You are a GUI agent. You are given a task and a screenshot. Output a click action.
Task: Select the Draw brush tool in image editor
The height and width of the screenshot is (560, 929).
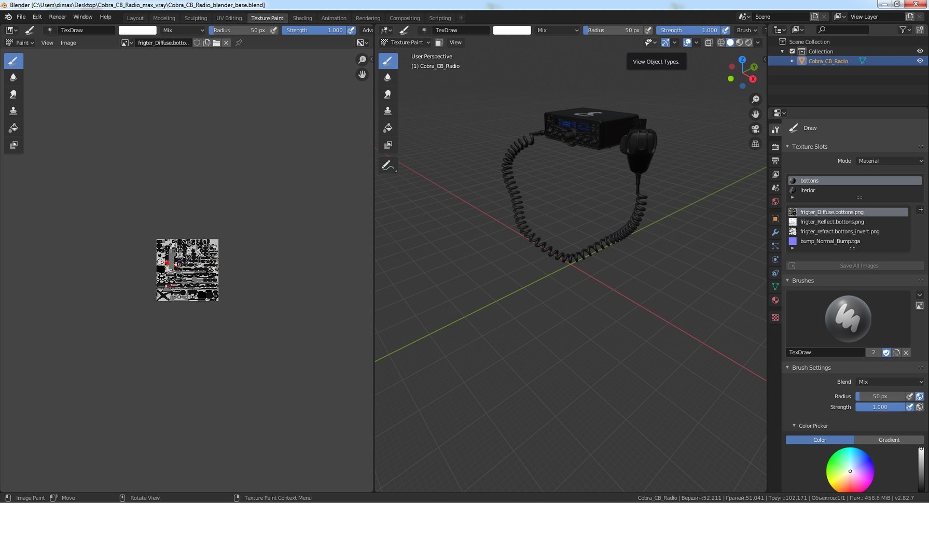pyautogui.click(x=13, y=61)
